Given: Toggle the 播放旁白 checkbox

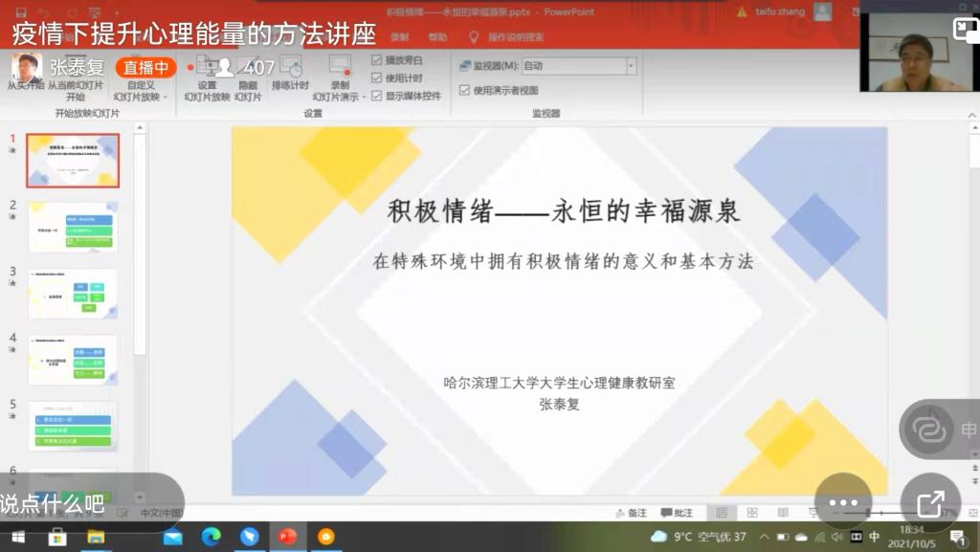Looking at the screenshot, I should (x=377, y=60).
